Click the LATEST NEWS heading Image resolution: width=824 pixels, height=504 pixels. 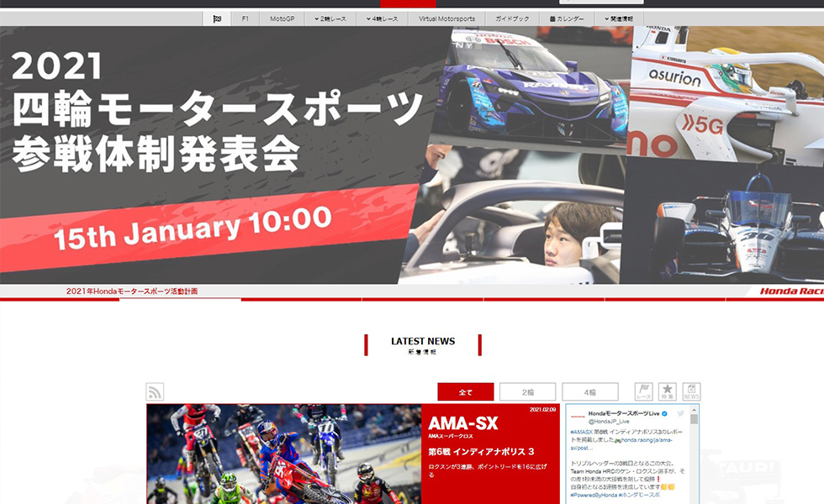click(x=423, y=341)
